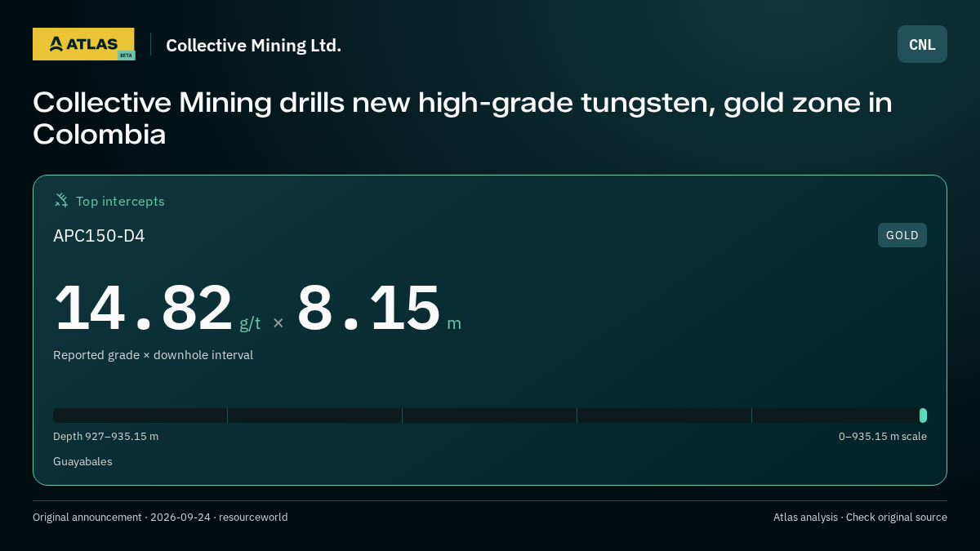The height and width of the screenshot is (551, 980).
Task: Click the 14.82 grade value
Action: tap(144, 308)
